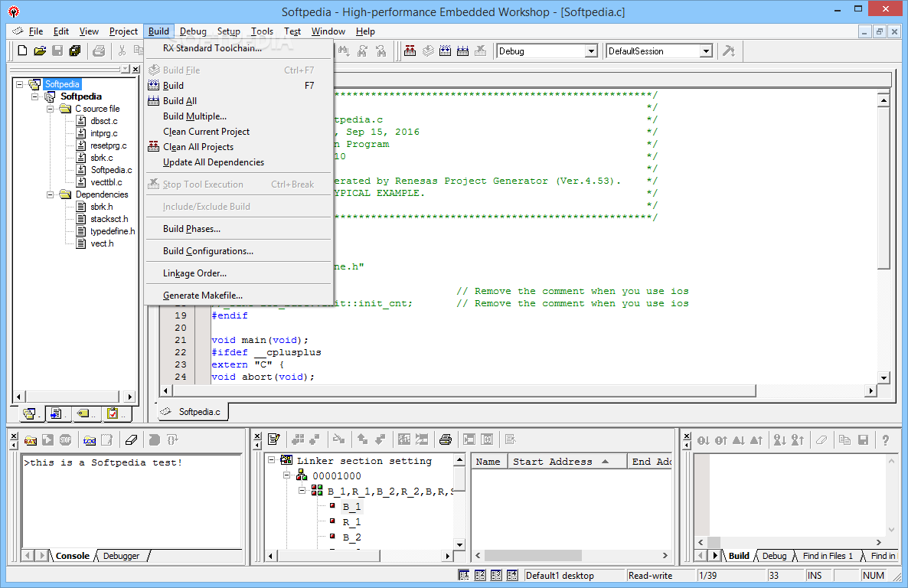Close the workspace pane with its X button
This screenshot has height=588, width=908.
(136, 70)
